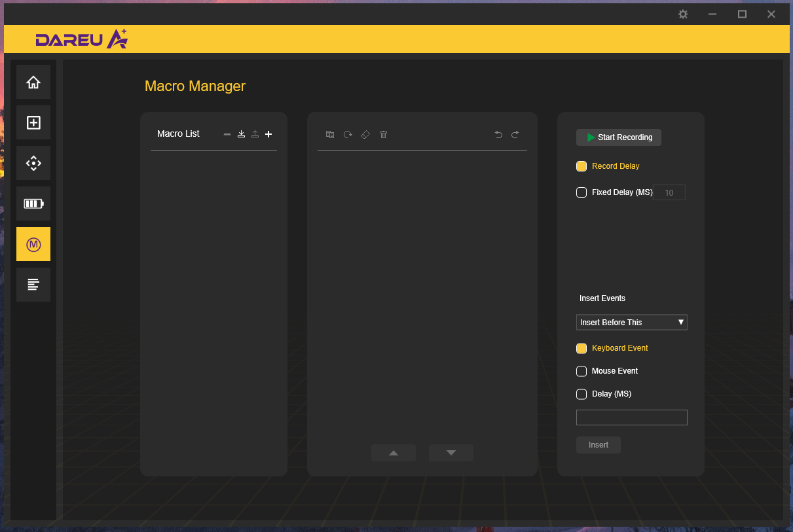793x532 pixels.
Task: Go to the Home page in sidebar
Action: click(33, 82)
